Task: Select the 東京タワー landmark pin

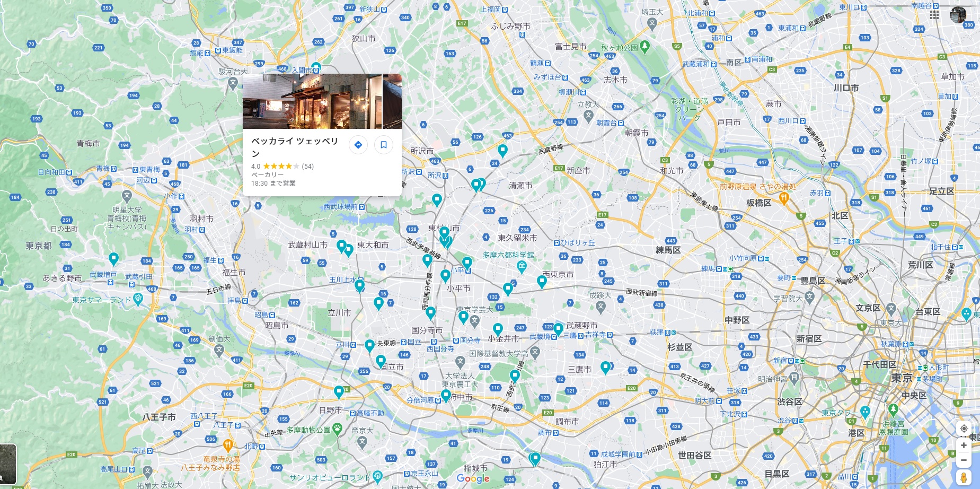Action: pos(865,411)
